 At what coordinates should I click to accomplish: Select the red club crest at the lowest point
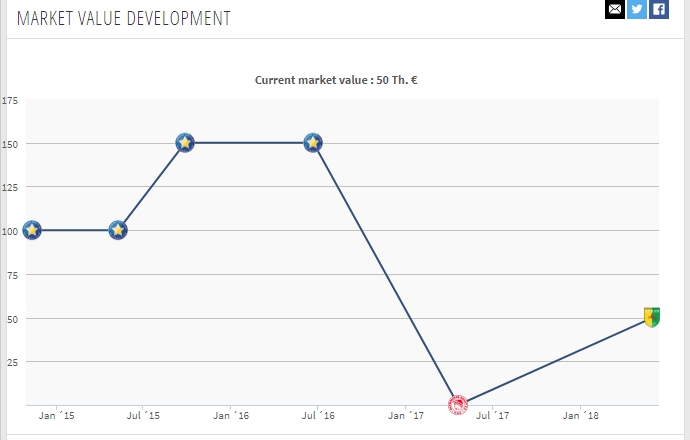[458, 404]
